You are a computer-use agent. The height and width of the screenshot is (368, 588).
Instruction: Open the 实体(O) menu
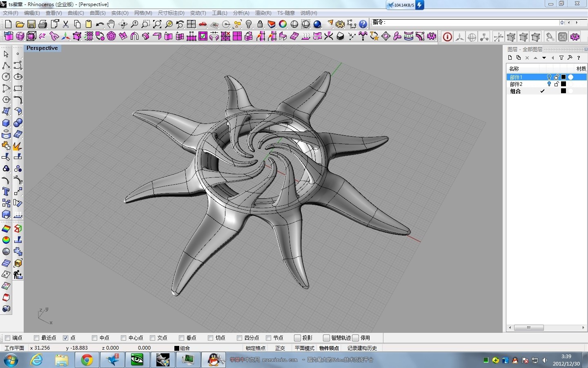point(120,13)
